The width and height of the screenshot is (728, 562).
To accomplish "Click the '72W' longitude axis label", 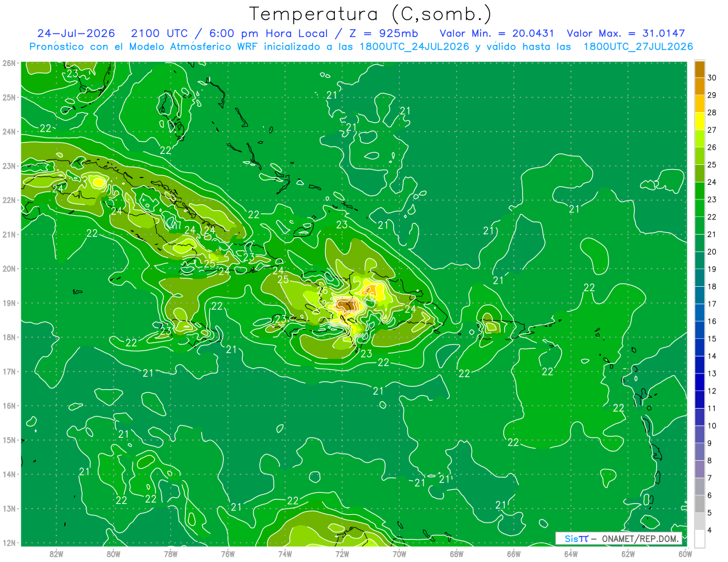I will point(342,554).
